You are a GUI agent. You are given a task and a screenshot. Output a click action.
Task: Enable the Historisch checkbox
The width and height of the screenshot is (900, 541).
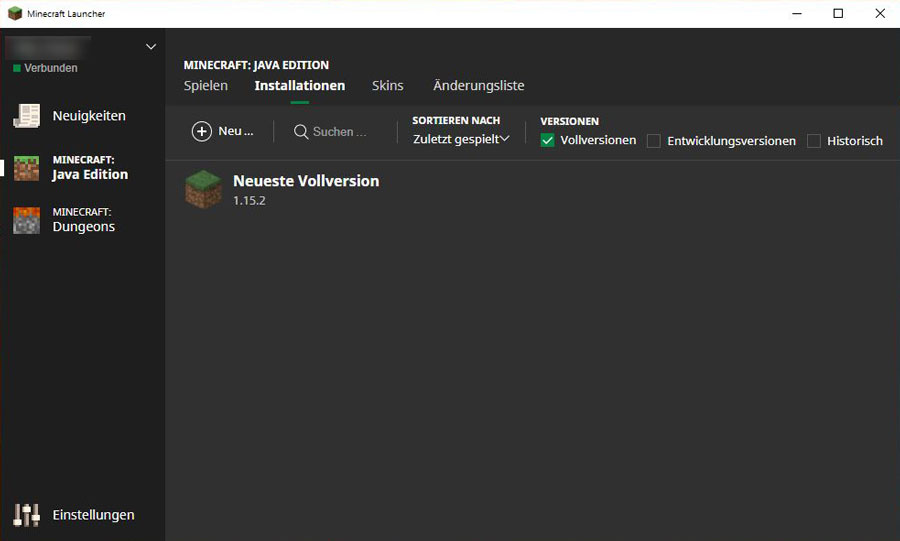(x=814, y=141)
